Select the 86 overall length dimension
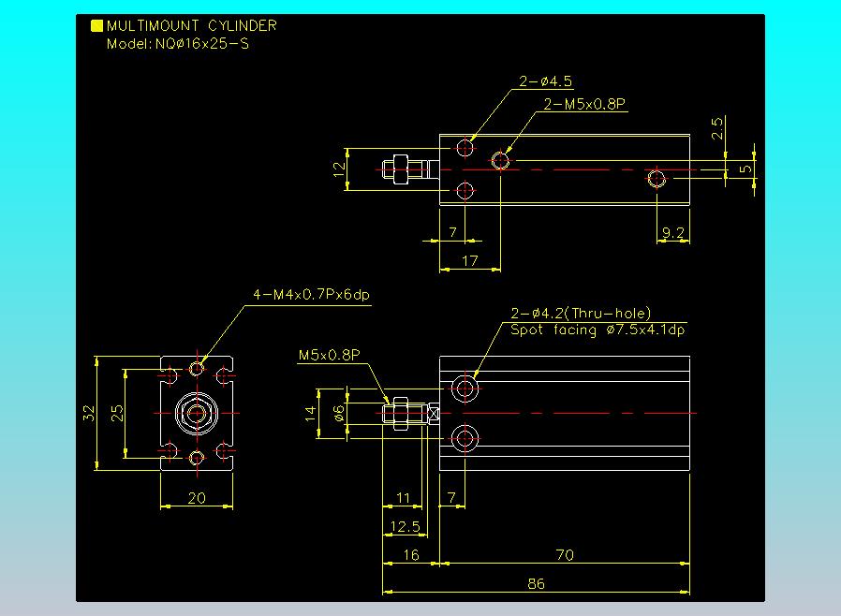The width and height of the screenshot is (841, 616). pos(536,584)
